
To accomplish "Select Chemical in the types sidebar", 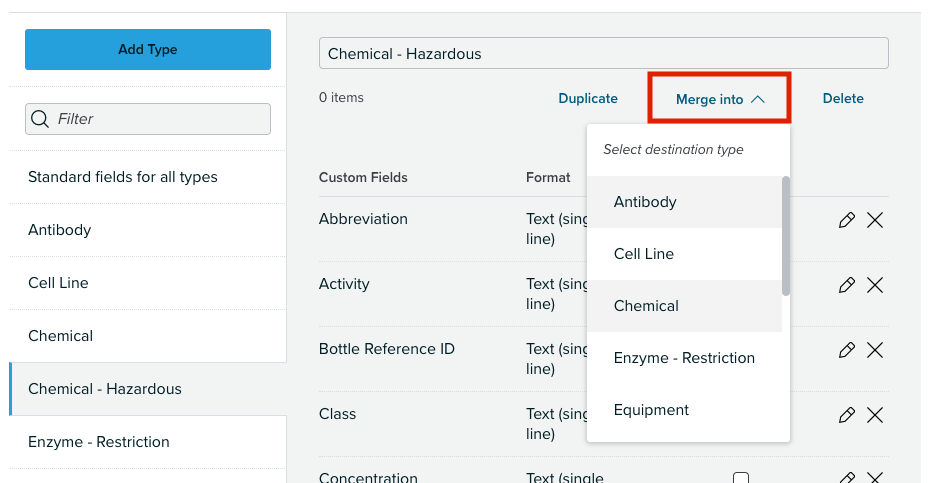I will point(148,336).
